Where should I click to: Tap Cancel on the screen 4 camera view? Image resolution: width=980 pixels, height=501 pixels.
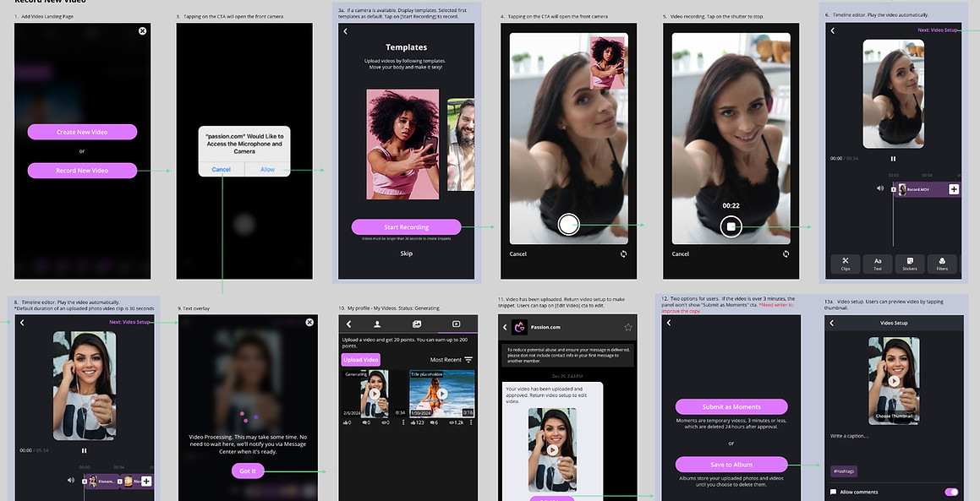pyautogui.click(x=518, y=253)
